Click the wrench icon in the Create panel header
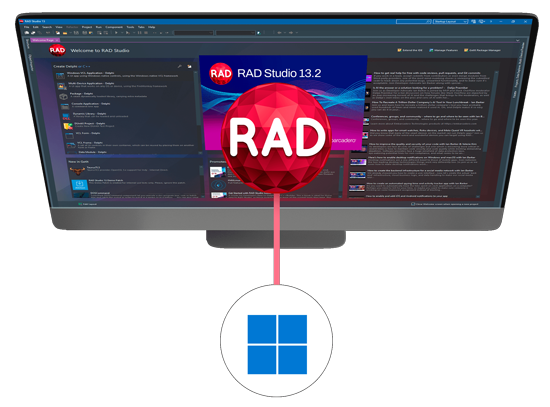 pyautogui.click(x=179, y=66)
